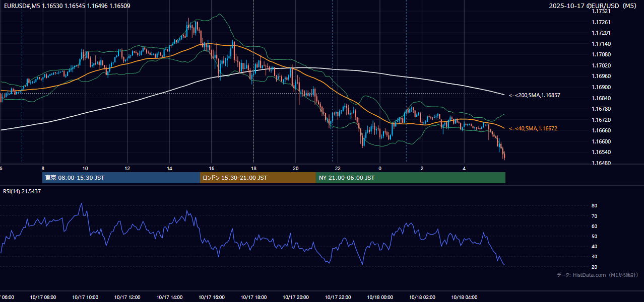Click RSI scale value 50
The image size is (644, 302).
[595, 236]
